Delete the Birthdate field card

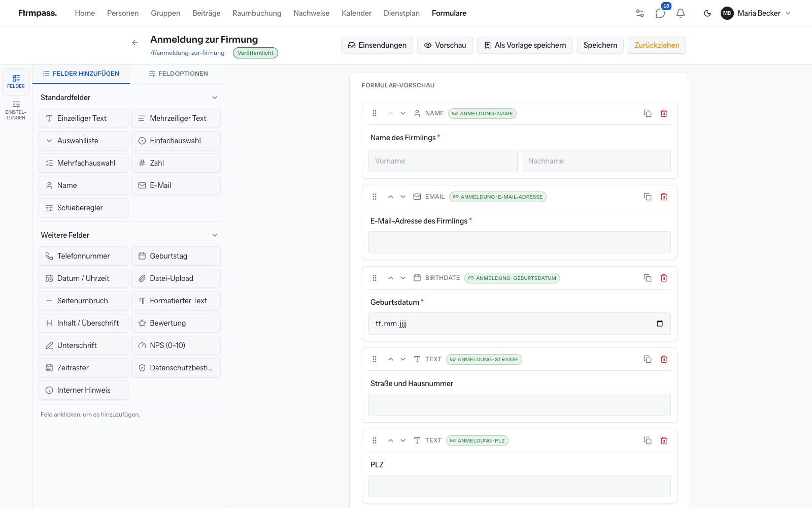[664, 278]
